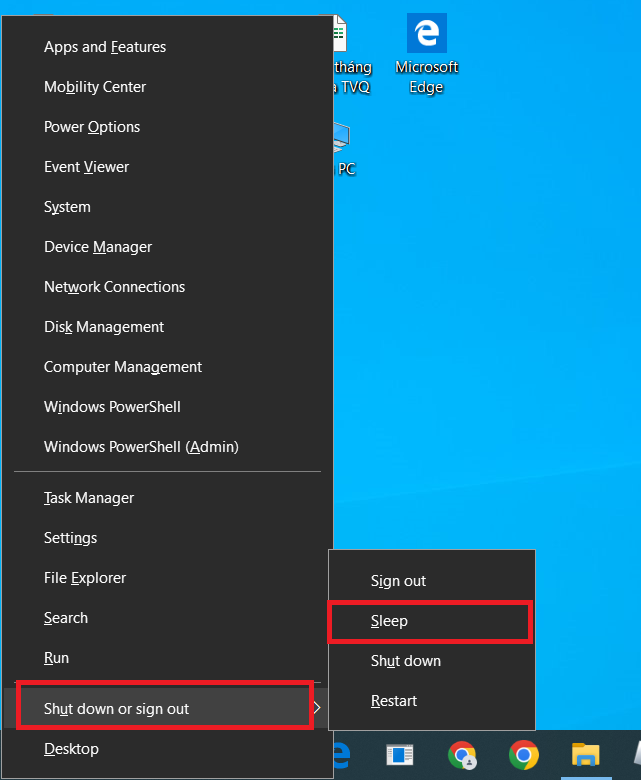Expand the Shut down or sign out arrow
The width and height of the screenshot is (641, 780).
coord(317,708)
